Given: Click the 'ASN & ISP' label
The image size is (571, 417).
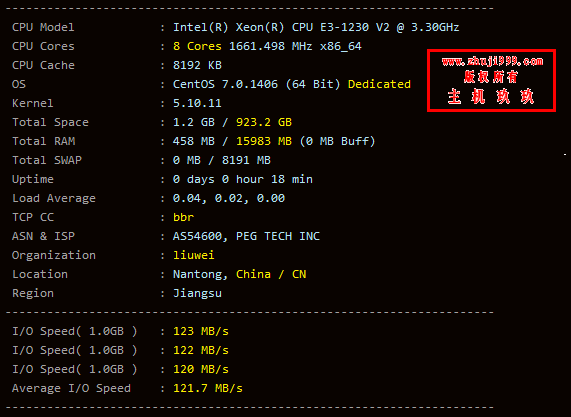Looking at the screenshot, I should (43, 236).
